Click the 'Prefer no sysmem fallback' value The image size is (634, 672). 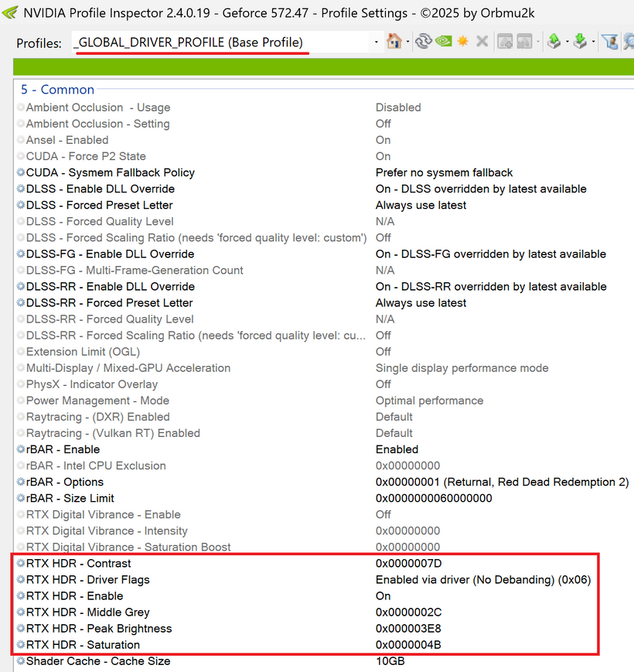click(444, 173)
